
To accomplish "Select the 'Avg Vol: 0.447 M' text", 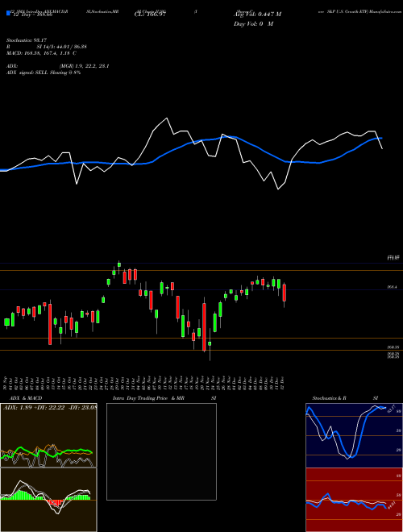I will pyautogui.click(x=257, y=15).
